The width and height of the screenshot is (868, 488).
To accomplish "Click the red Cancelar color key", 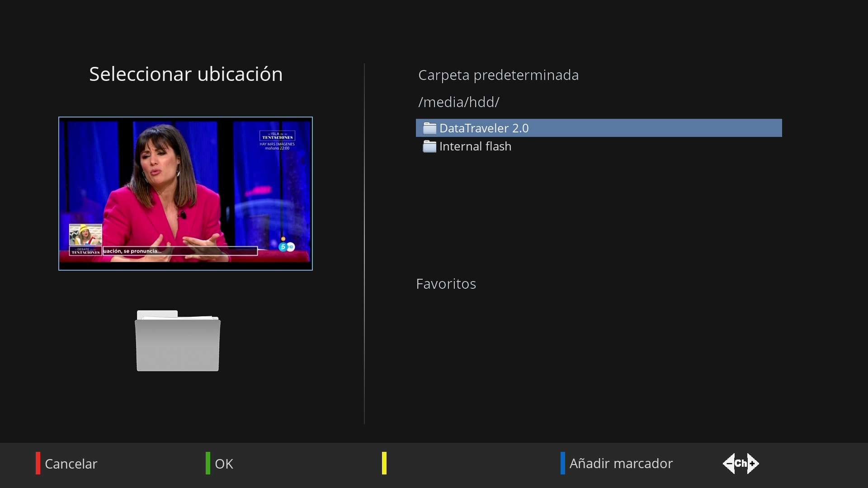I will pos(38,463).
